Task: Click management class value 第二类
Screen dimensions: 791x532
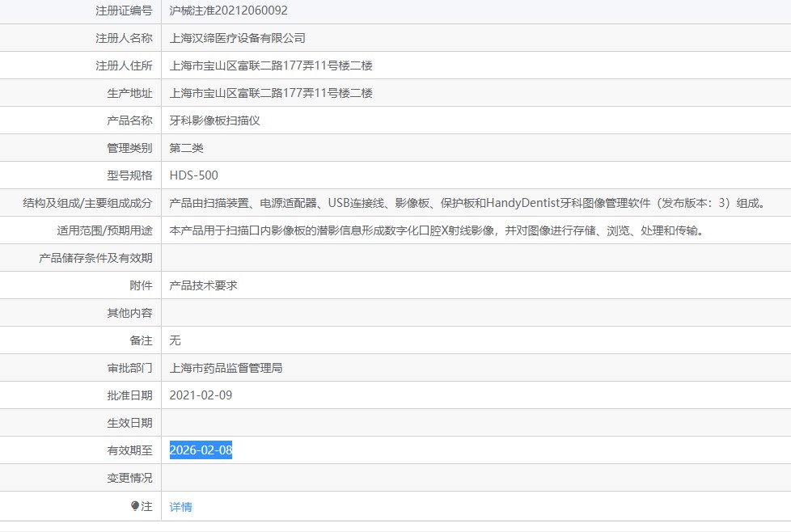Action: 187,148
